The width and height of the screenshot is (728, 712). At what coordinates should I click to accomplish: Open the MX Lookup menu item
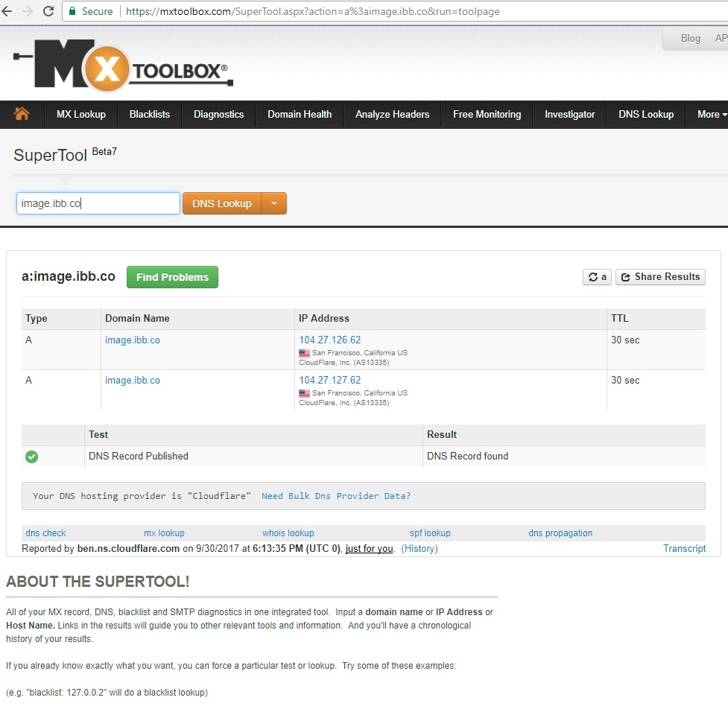(x=80, y=114)
